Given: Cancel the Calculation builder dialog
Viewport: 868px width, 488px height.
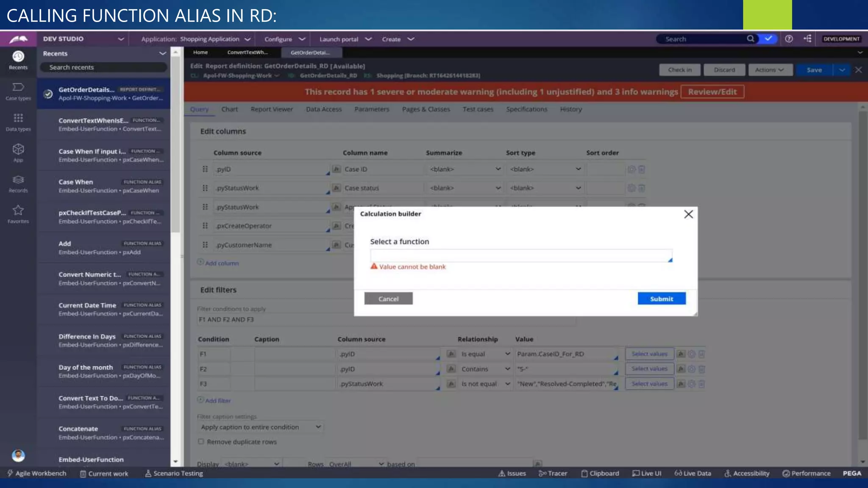Looking at the screenshot, I should pyautogui.click(x=388, y=299).
